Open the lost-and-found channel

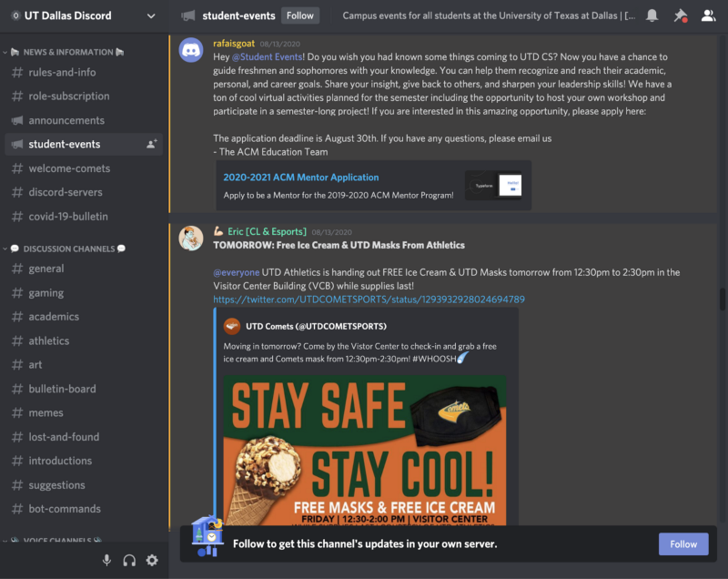tap(84, 437)
